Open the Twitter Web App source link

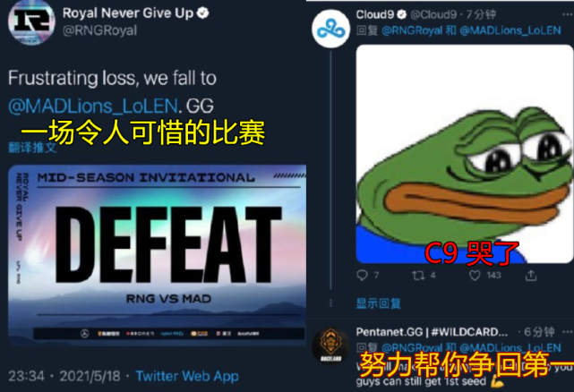click(x=187, y=376)
